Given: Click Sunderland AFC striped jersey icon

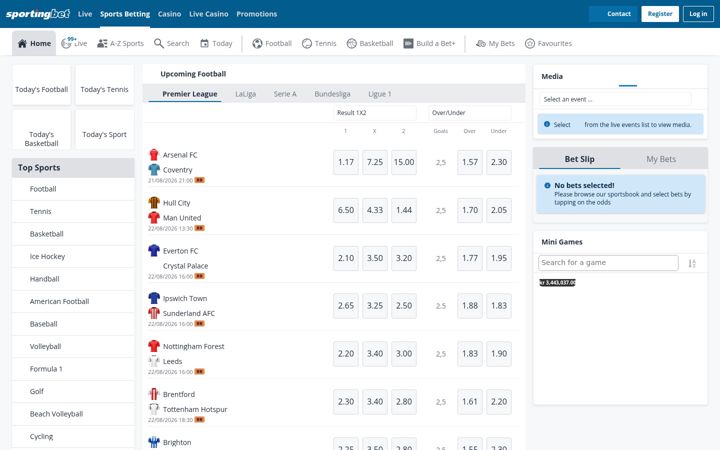Looking at the screenshot, I should coord(154,313).
